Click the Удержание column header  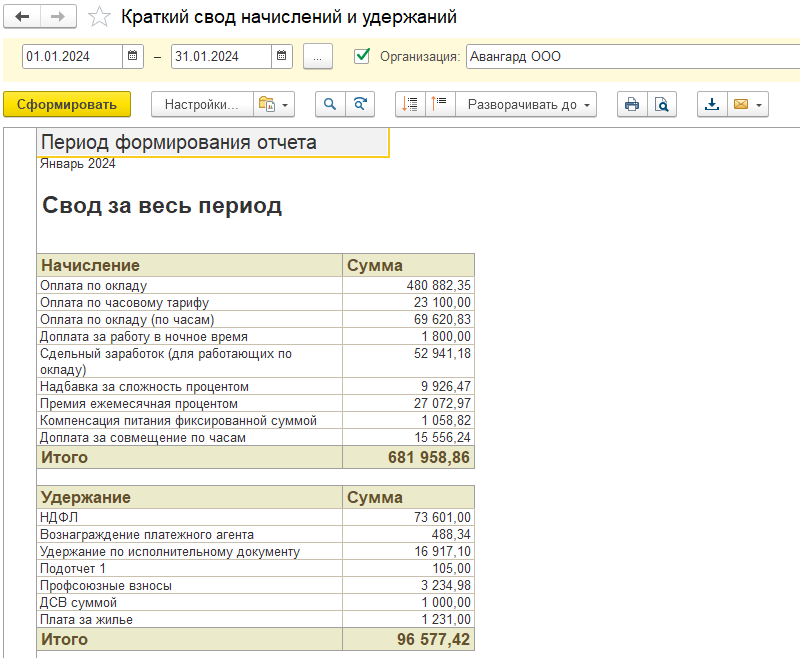pyautogui.click(x=190, y=497)
